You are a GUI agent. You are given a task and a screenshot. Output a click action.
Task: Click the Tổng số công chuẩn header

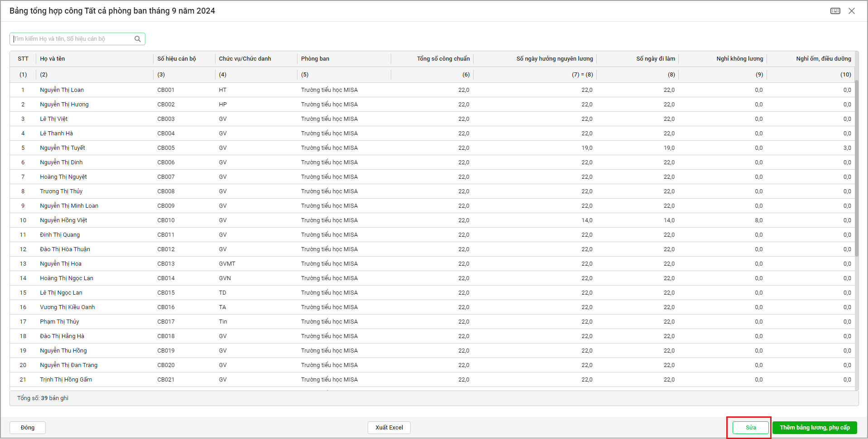point(443,59)
